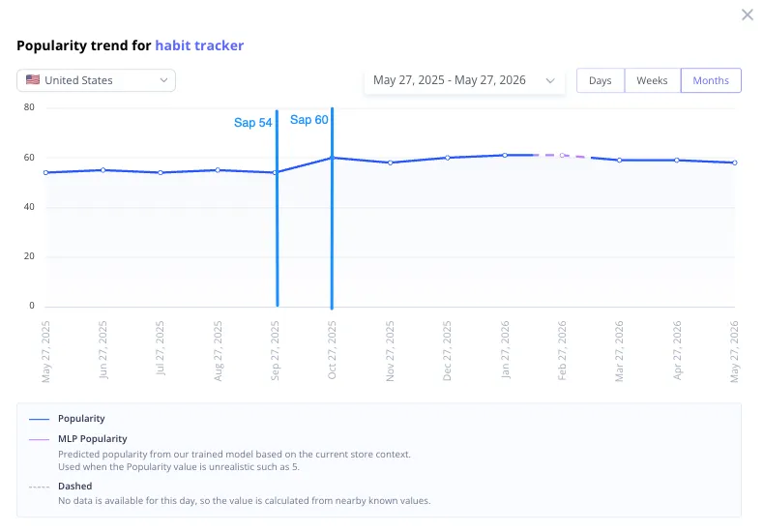763x532 pixels.
Task: Click the Feb 27, 2026 dashed data point
Action: [x=562, y=156]
